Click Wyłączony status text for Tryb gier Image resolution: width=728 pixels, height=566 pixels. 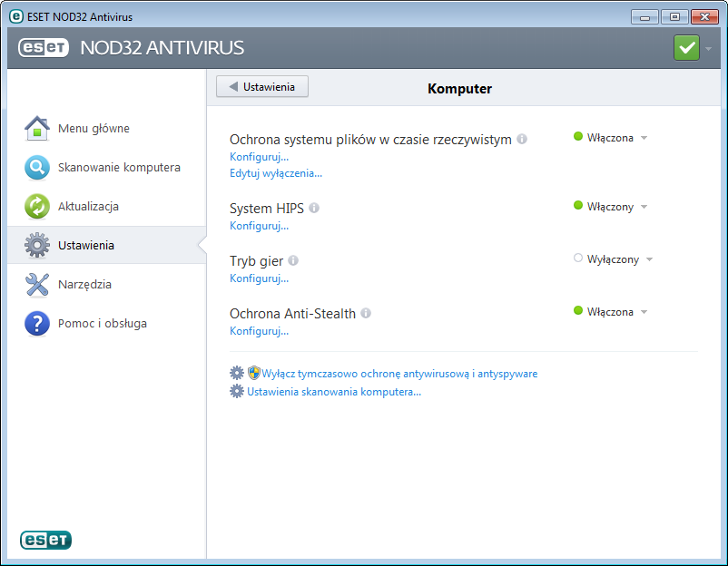(x=613, y=259)
